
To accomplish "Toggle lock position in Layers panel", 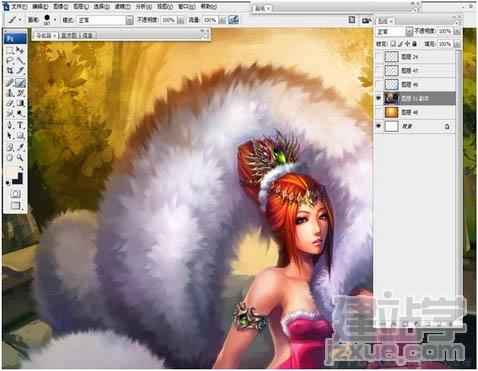I will tap(407, 44).
